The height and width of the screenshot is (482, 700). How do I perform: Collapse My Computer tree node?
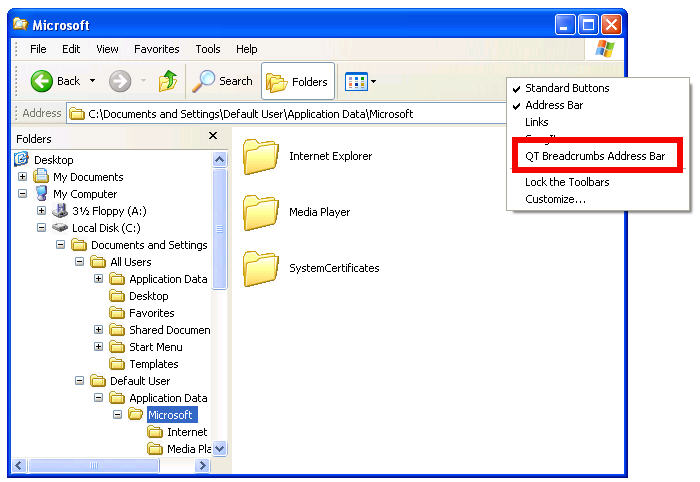[x=22, y=194]
